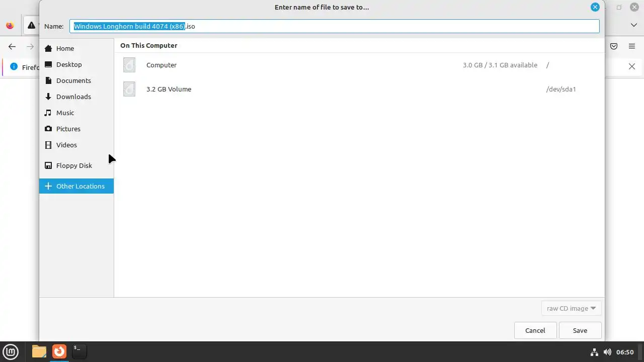Screen dimensions: 644x362
Task: Click the Computer drive icon
Action: tap(129, 65)
